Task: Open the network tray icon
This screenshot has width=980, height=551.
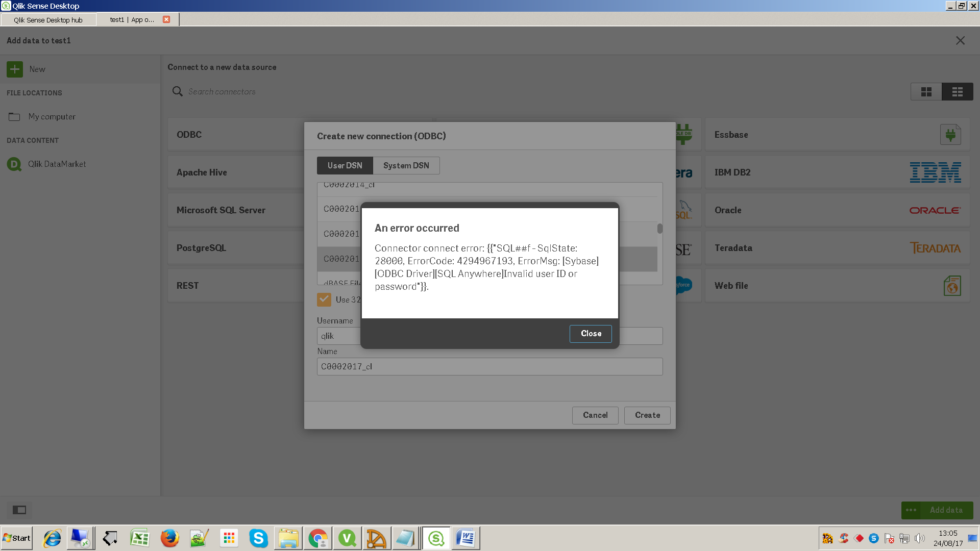Action: coord(904,538)
